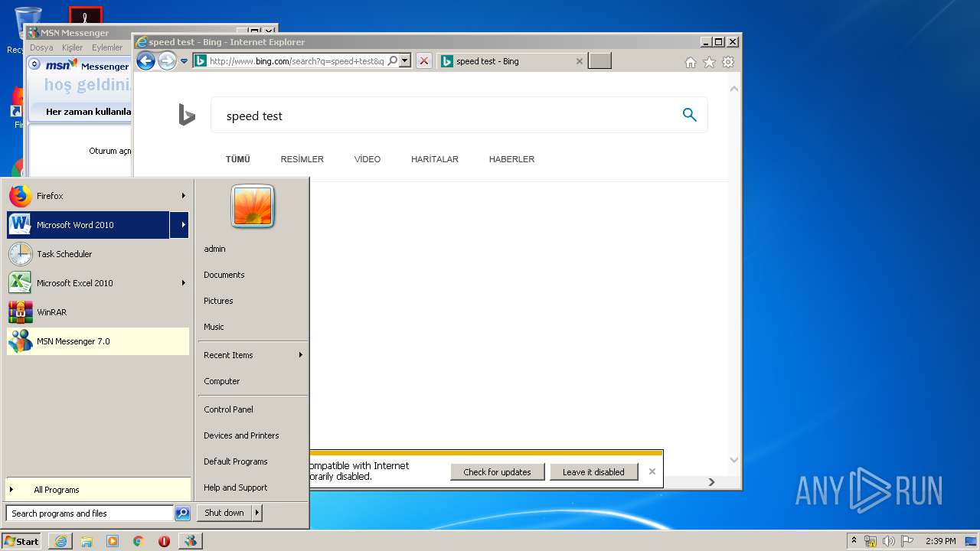
Task: Launch Microsoft Word 2010 from Start menu
Action: tap(88, 225)
